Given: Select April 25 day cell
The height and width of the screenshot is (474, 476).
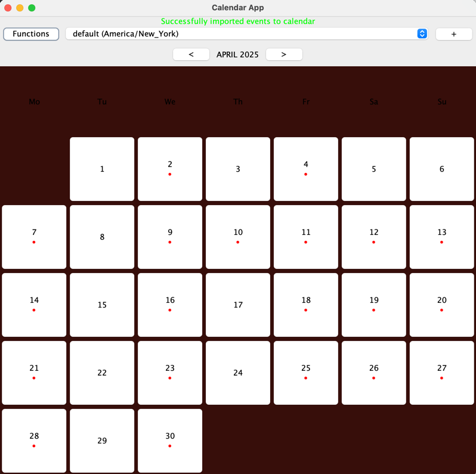Looking at the screenshot, I should pos(306,373).
